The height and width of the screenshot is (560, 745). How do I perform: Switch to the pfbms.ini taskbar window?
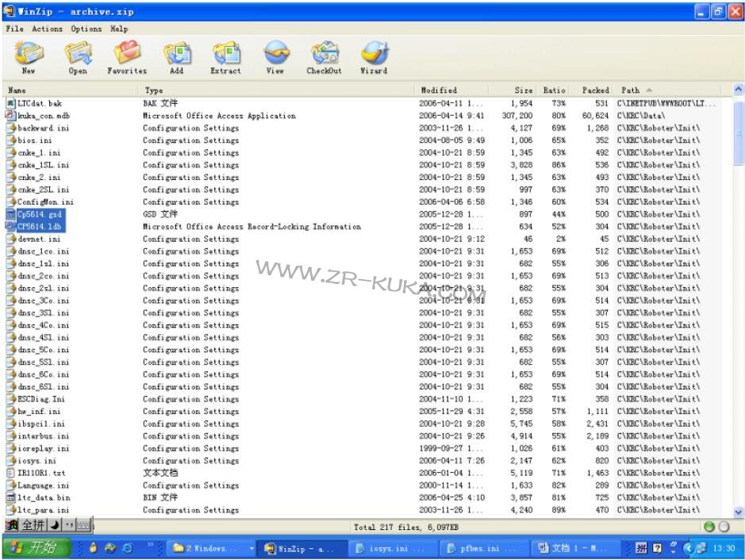click(x=479, y=548)
